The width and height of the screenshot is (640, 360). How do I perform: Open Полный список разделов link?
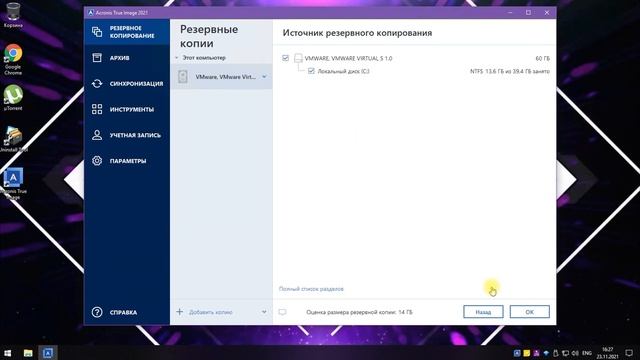[311, 289]
